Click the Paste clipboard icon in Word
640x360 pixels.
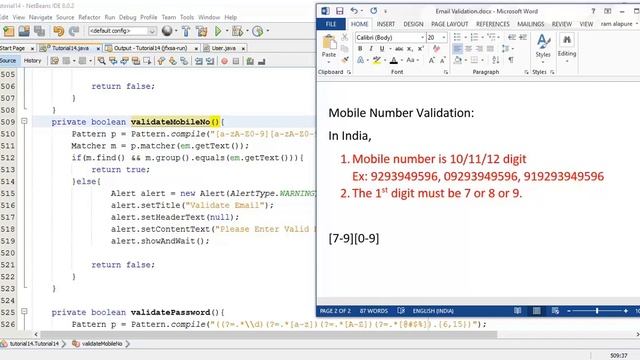(x=329, y=42)
